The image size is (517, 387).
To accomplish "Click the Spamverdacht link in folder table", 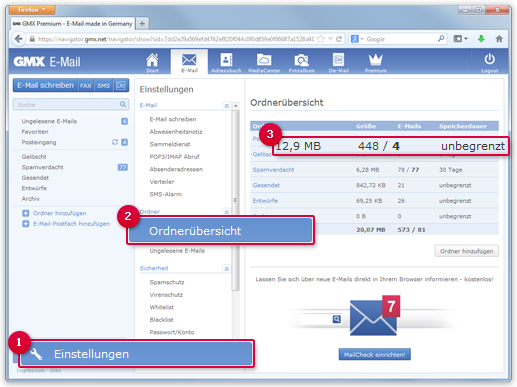I will pyautogui.click(x=273, y=170).
